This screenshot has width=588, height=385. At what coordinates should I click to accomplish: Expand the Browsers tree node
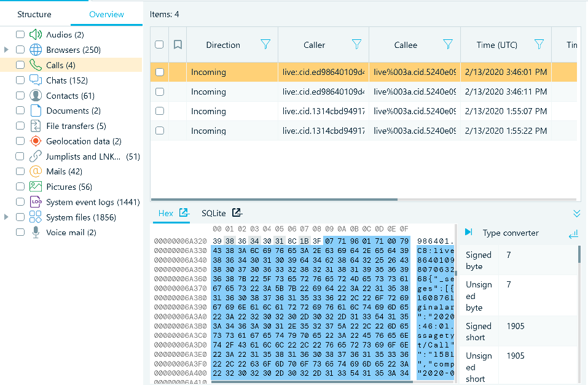click(x=6, y=50)
